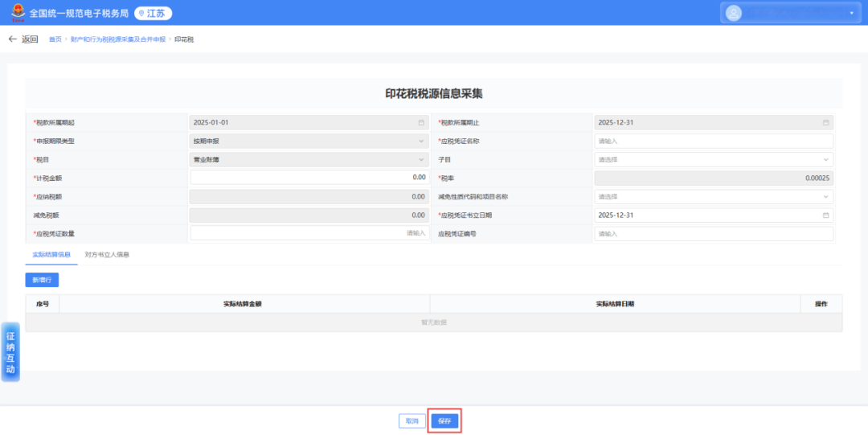Open calendar icon for 税款所属期止
Viewport: 868px width, 435px height.
pyautogui.click(x=825, y=123)
